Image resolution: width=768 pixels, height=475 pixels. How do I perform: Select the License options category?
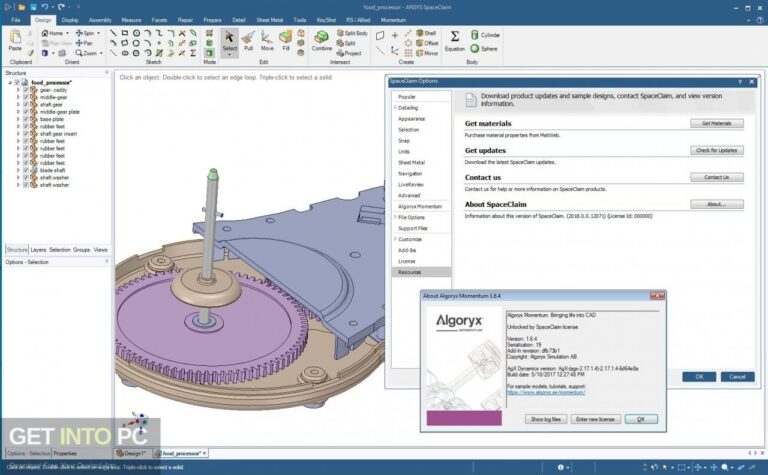point(407,261)
